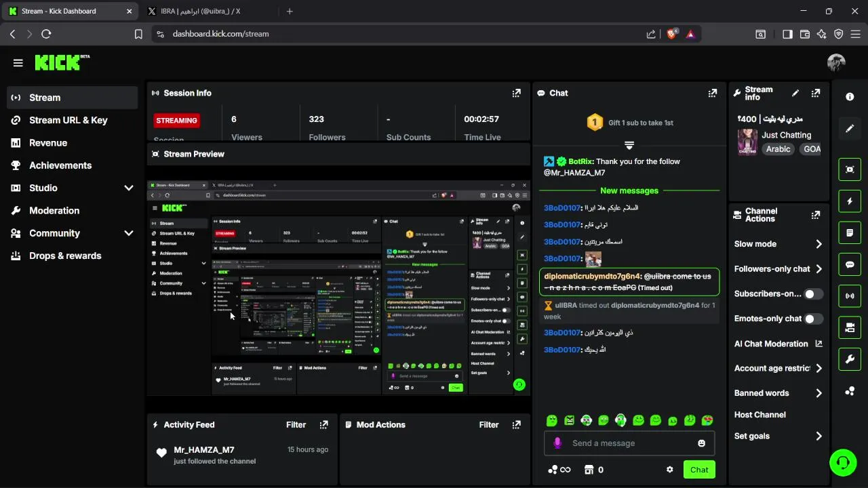Open the emoji picker in message box

(701, 443)
